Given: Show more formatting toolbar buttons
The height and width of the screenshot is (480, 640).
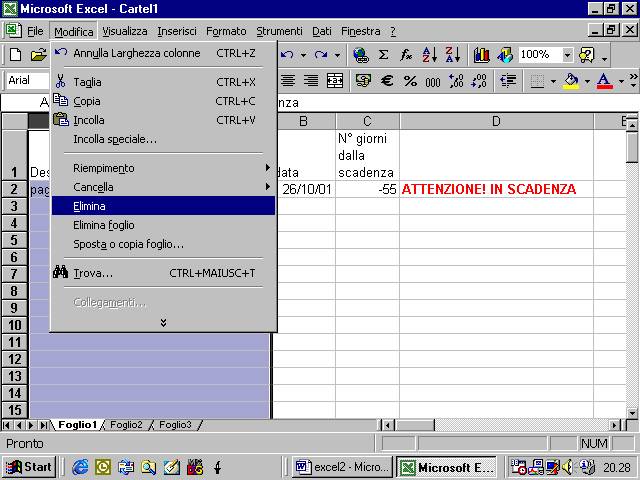Looking at the screenshot, I should 633,80.
